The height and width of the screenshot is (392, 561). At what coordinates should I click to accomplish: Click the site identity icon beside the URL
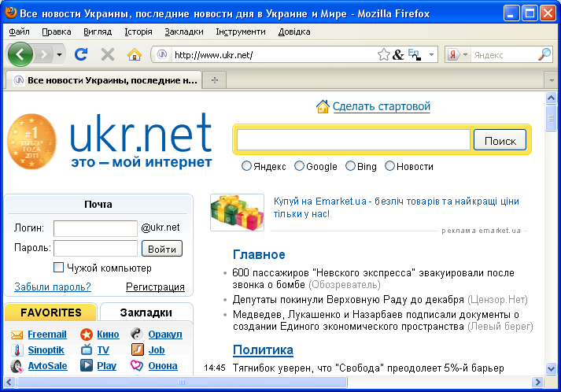(162, 55)
